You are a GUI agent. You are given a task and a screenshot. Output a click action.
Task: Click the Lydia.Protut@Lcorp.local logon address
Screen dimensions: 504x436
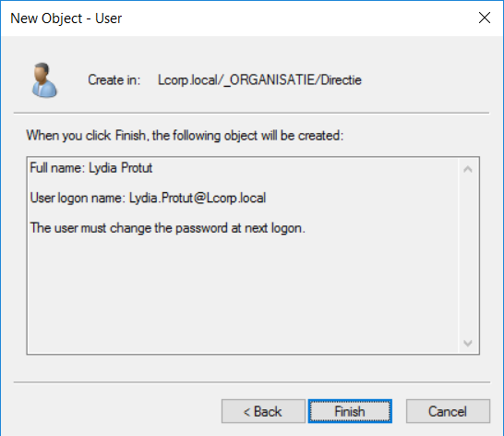(198, 198)
